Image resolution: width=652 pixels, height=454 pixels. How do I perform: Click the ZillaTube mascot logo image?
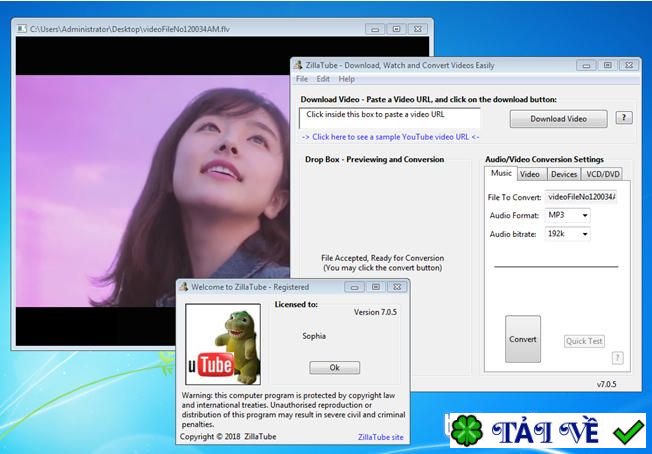pos(223,344)
